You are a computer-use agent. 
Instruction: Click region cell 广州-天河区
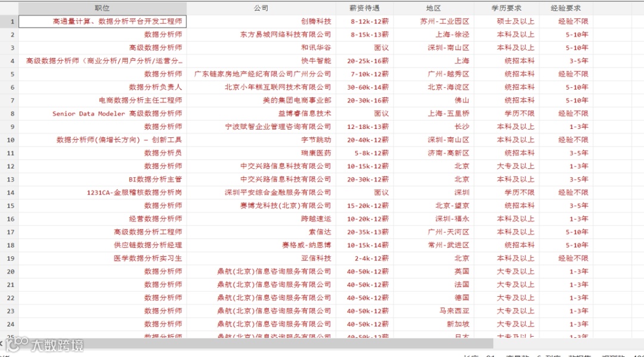pyautogui.click(x=434, y=232)
